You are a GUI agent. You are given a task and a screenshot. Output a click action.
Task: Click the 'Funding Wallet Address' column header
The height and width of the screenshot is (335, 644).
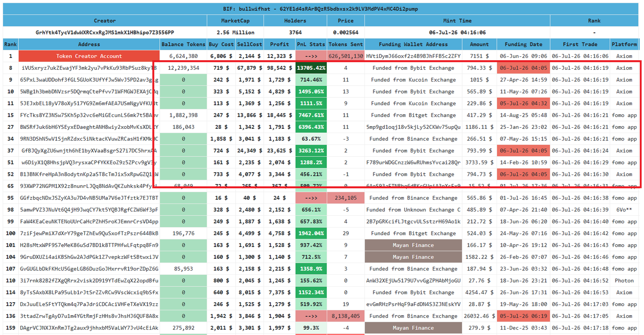click(413, 44)
